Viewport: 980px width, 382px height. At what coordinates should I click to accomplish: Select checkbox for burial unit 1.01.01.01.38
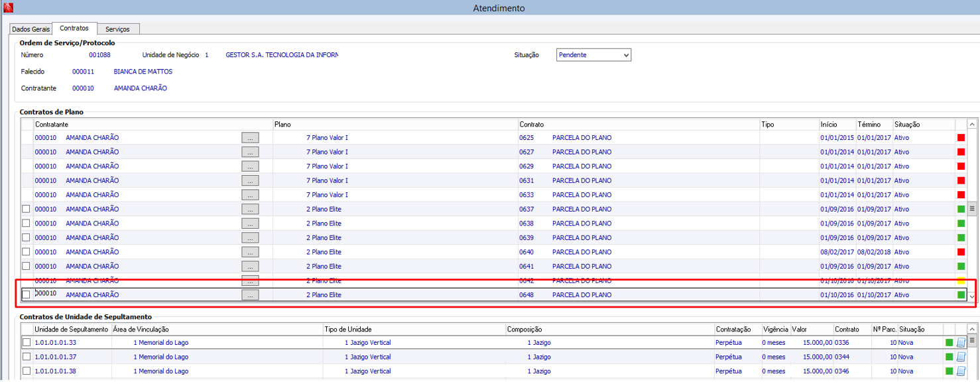click(27, 371)
